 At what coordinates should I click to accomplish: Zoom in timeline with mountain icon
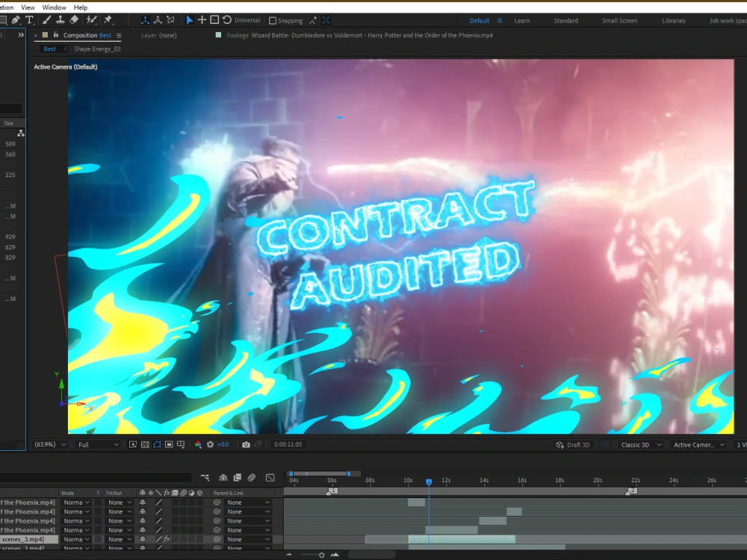click(335, 555)
